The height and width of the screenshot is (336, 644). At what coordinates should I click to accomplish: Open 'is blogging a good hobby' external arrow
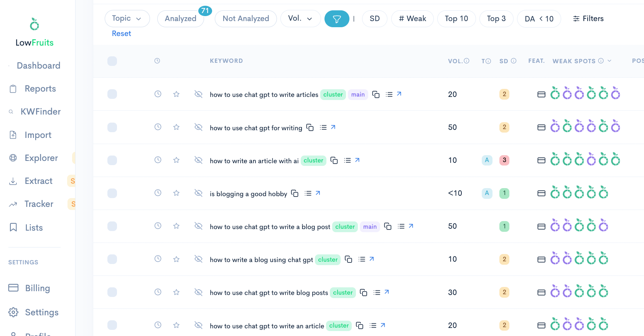click(x=318, y=193)
